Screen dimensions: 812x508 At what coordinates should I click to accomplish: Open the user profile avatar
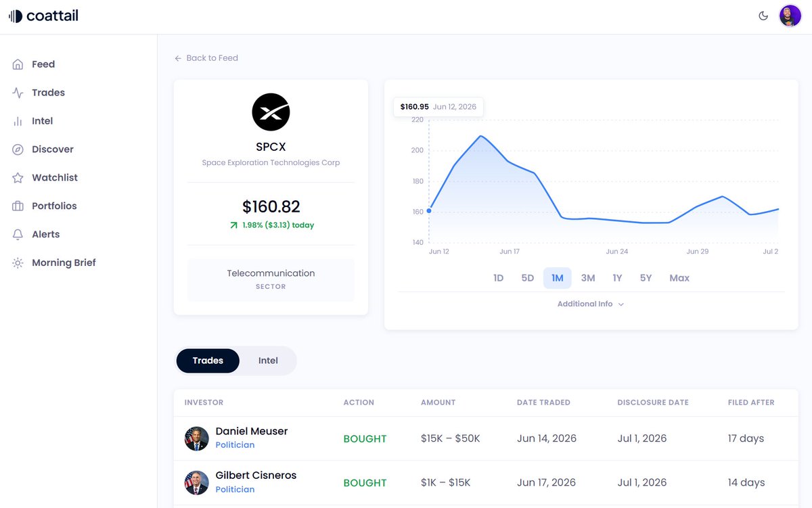(x=790, y=16)
